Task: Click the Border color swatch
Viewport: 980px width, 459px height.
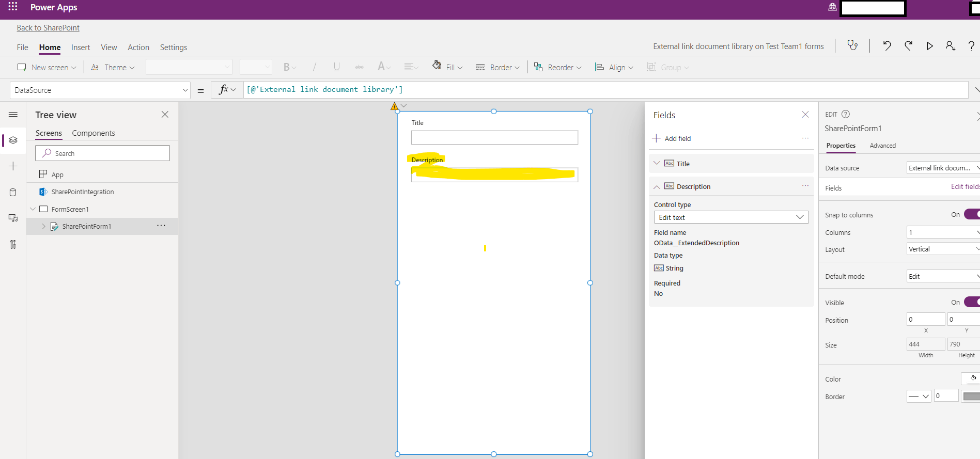Action: click(971, 396)
